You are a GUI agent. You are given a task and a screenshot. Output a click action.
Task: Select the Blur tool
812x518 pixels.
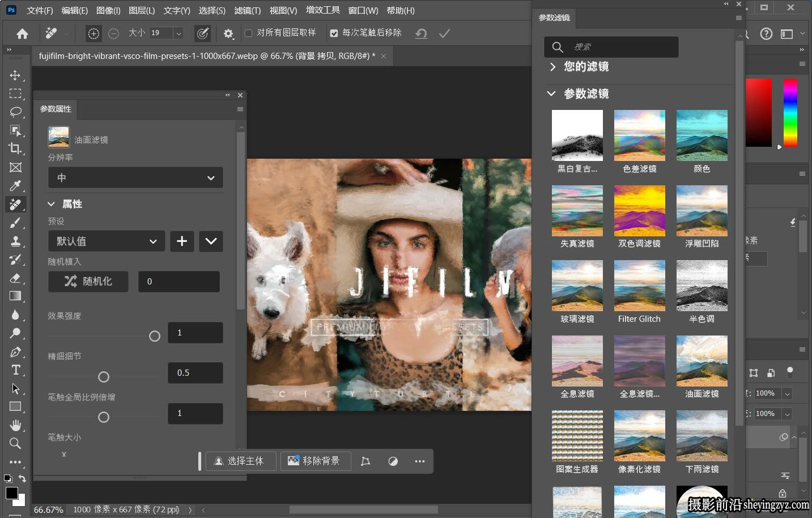tap(15, 315)
